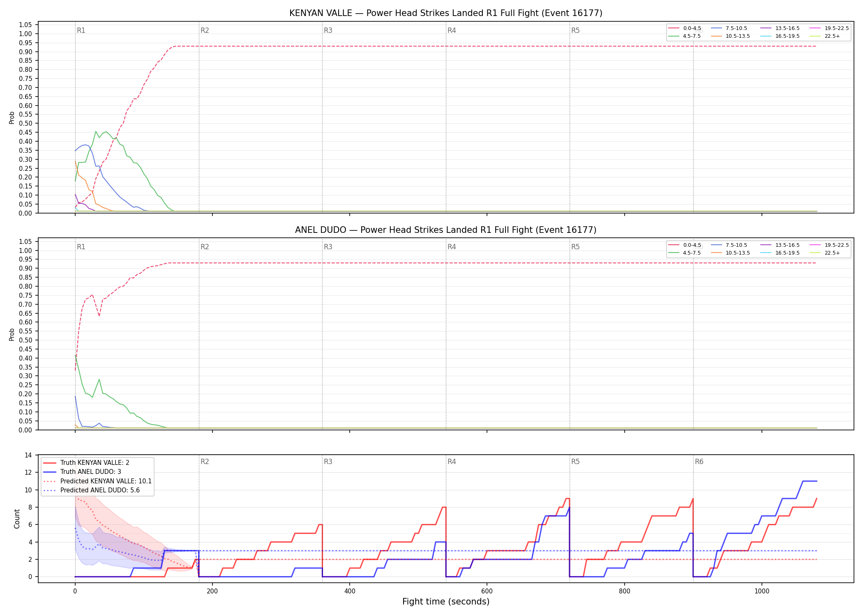
Task: Click 'Fight time (seconds)' x-axis label
Action: 446,602
